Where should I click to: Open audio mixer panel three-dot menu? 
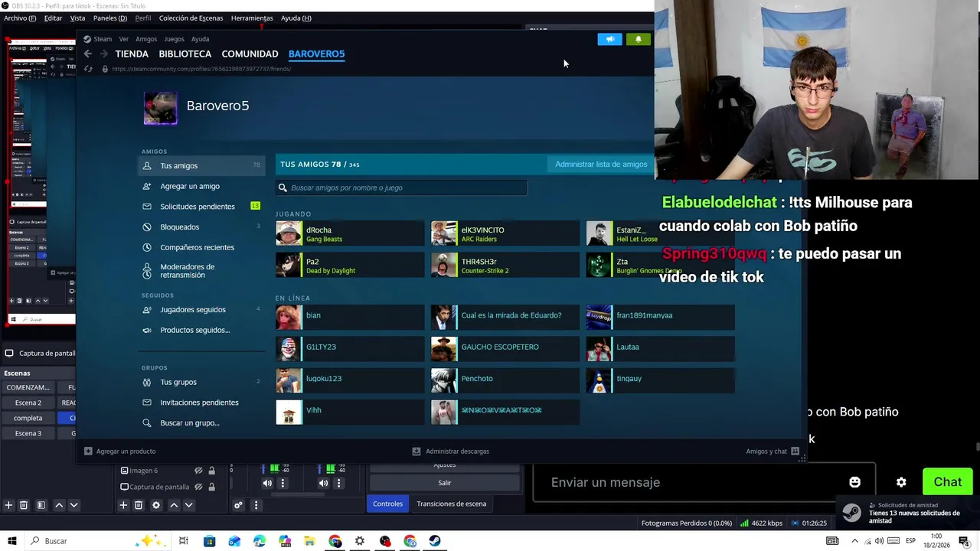tap(256, 505)
